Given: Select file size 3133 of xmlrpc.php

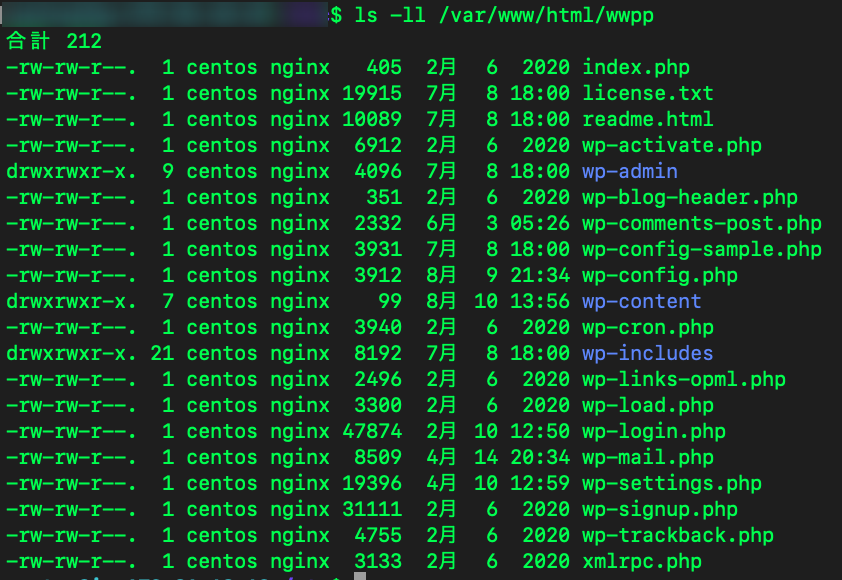Looking at the screenshot, I should [378, 562].
